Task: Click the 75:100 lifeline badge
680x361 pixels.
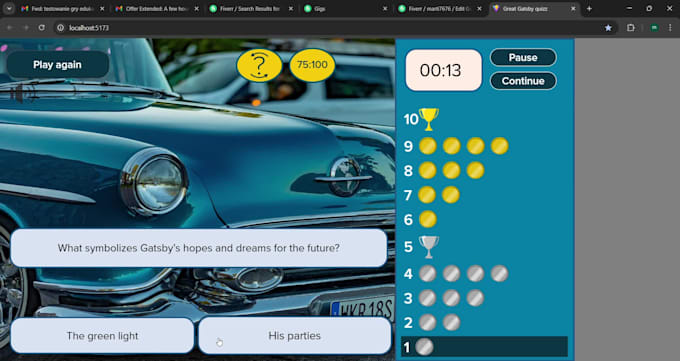Action: 312,65
